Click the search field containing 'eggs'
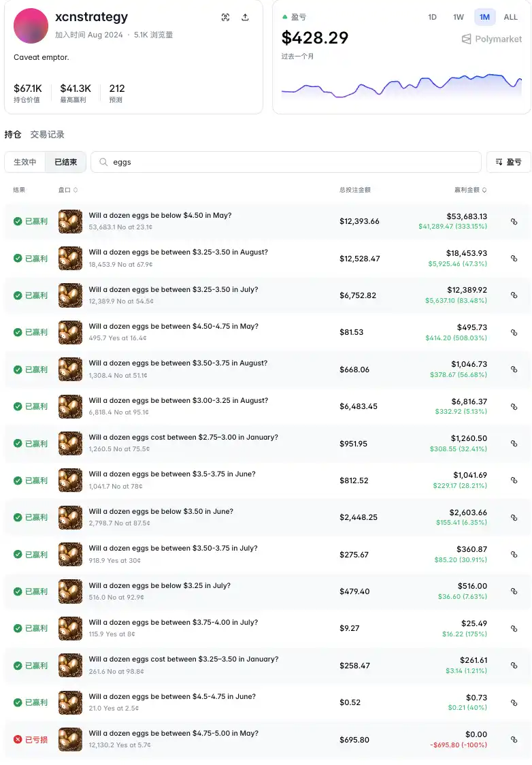 286,162
